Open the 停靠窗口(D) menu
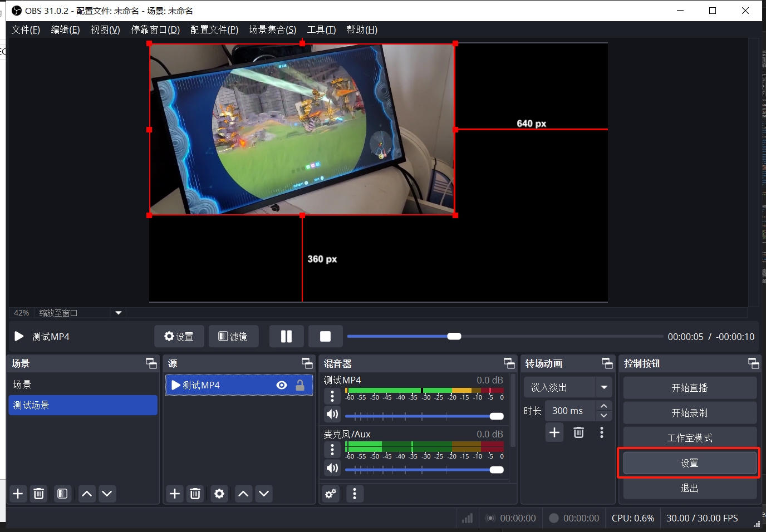 tap(155, 29)
